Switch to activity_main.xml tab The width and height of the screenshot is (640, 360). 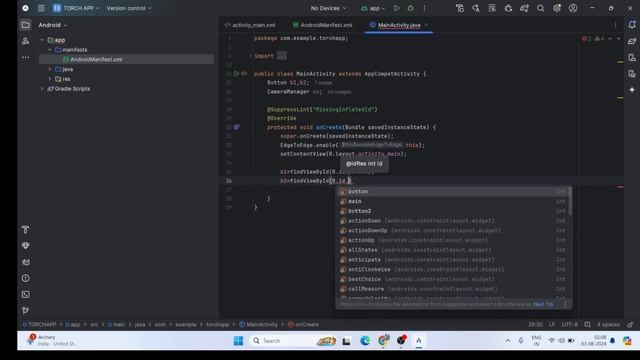coord(250,25)
